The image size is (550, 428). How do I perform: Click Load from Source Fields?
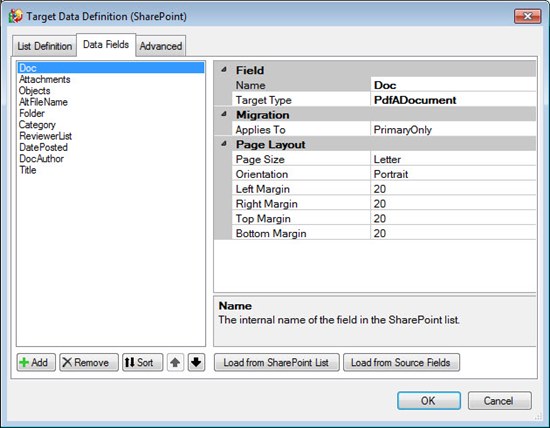click(401, 362)
